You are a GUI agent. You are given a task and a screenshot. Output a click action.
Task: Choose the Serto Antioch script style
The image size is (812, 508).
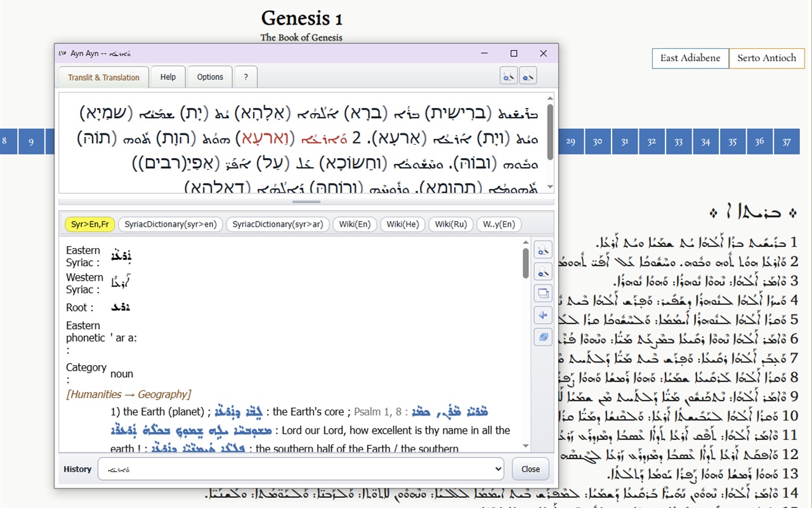766,58
